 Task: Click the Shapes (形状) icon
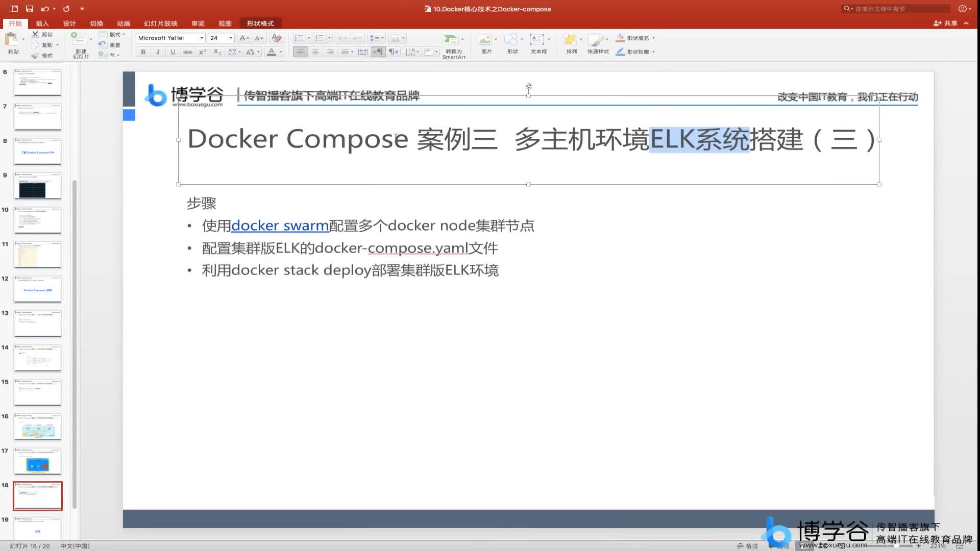click(x=511, y=39)
